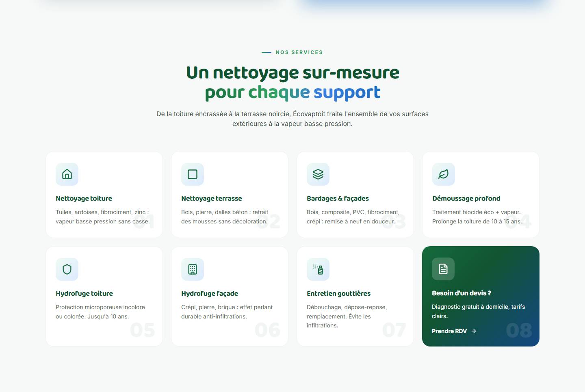
Task: Click the document icon on the devis card
Action: 443,269
